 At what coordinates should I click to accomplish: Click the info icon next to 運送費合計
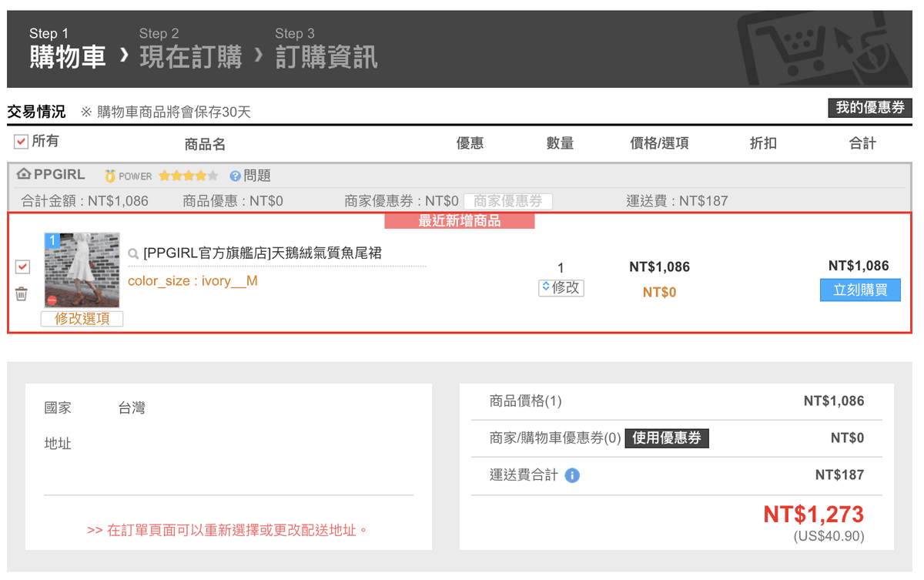click(571, 475)
